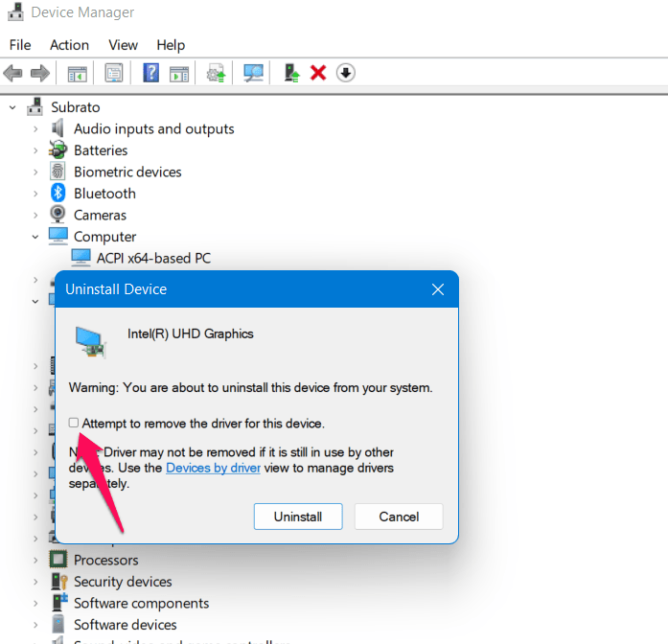Click the Software components icon
Image resolution: width=668 pixels, height=644 pixels.
click(59, 602)
